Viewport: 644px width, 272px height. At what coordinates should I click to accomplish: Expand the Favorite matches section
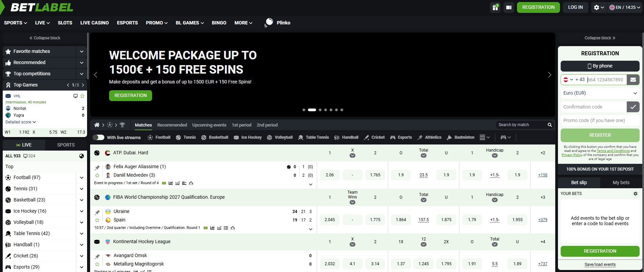click(x=82, y=52)
